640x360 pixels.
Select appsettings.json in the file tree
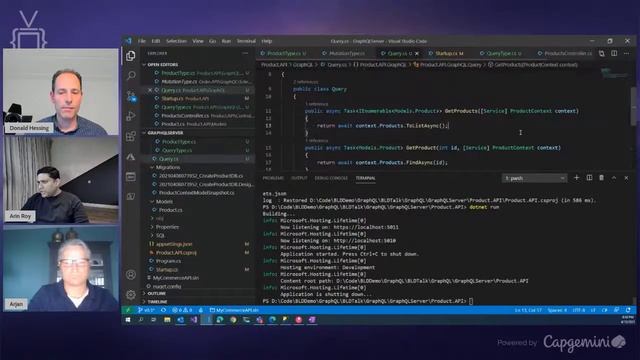[x=174, y=244]
